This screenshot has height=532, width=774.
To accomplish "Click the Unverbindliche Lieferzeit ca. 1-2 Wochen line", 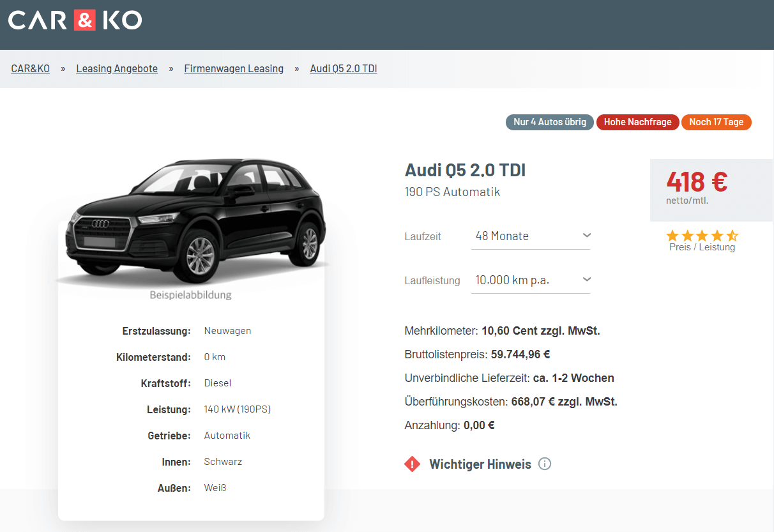I will (510, 378).
